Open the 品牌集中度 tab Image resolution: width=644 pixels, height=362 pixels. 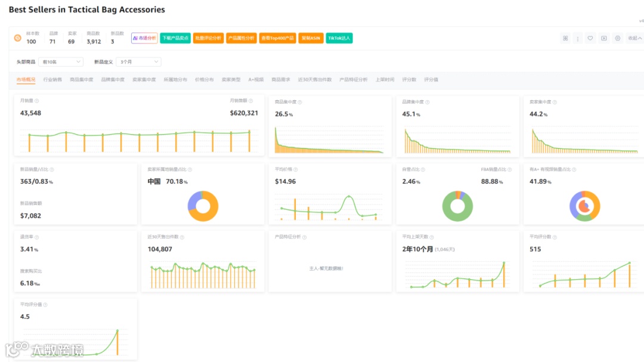tap(113, 80)
